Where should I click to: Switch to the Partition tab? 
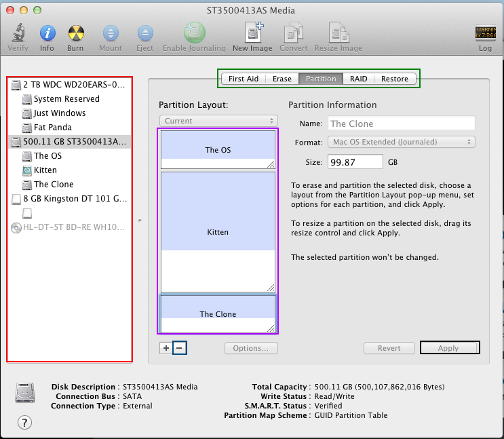[321, 79]
